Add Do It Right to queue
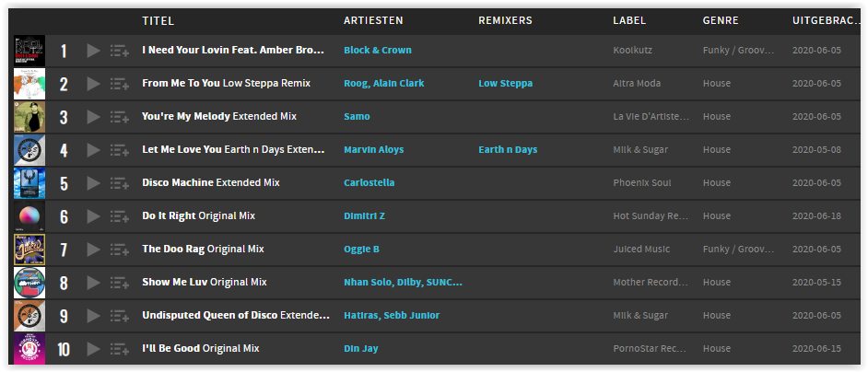Viewport: 868px width, 372px height. [x=119, y=216]
